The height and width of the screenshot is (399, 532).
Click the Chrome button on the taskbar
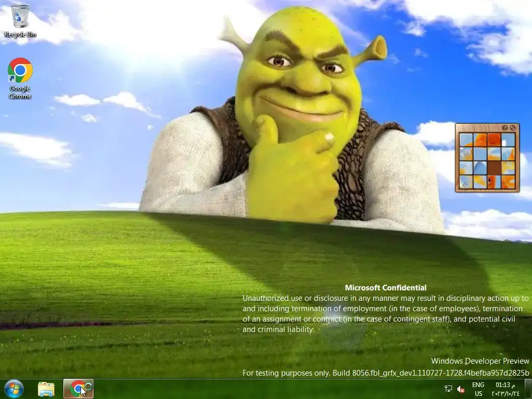point(78,389)
